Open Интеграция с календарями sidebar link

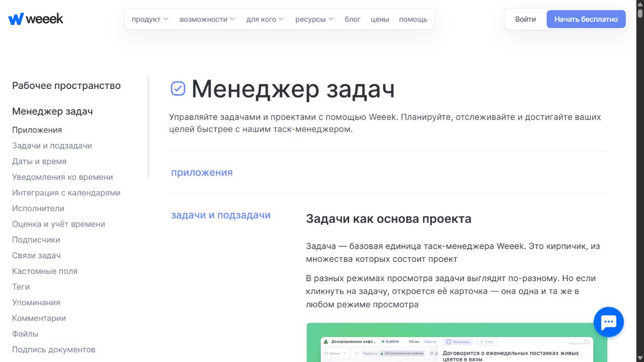coord(66,193)
